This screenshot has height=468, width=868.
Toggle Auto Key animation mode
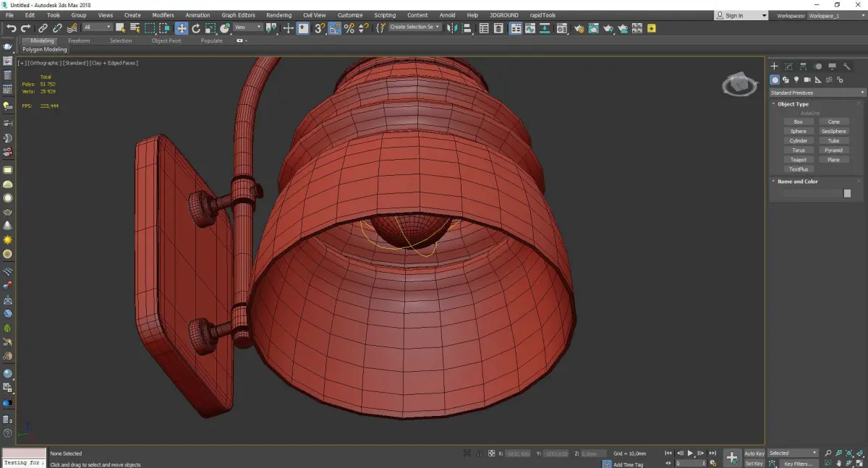[754, 454]
